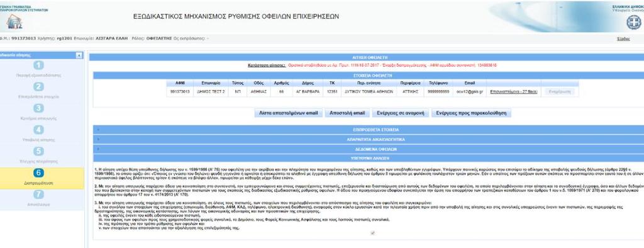Click the Δήμος column header
The width and height of the screenshot is (644, 248).
tap(308, 83)
